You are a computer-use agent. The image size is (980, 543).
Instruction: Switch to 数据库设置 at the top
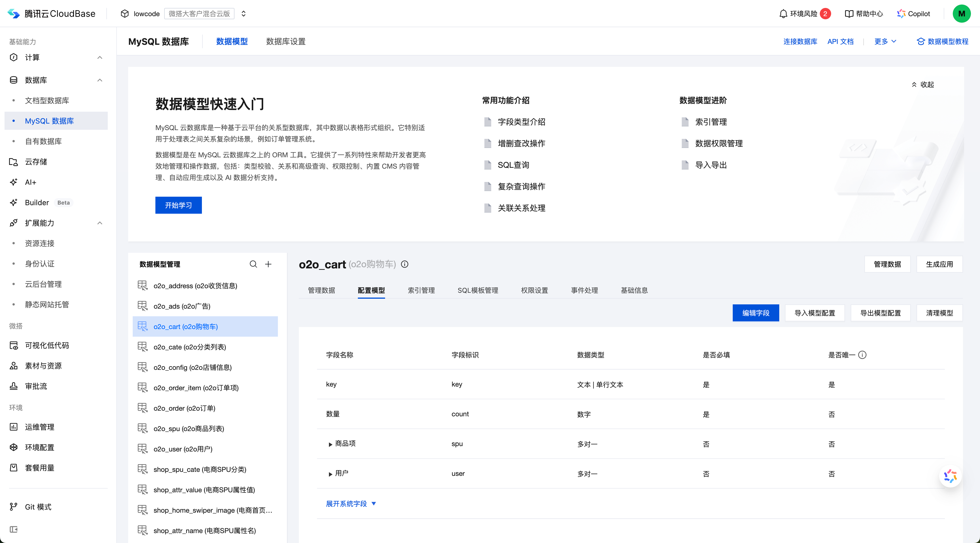point(285,41)
